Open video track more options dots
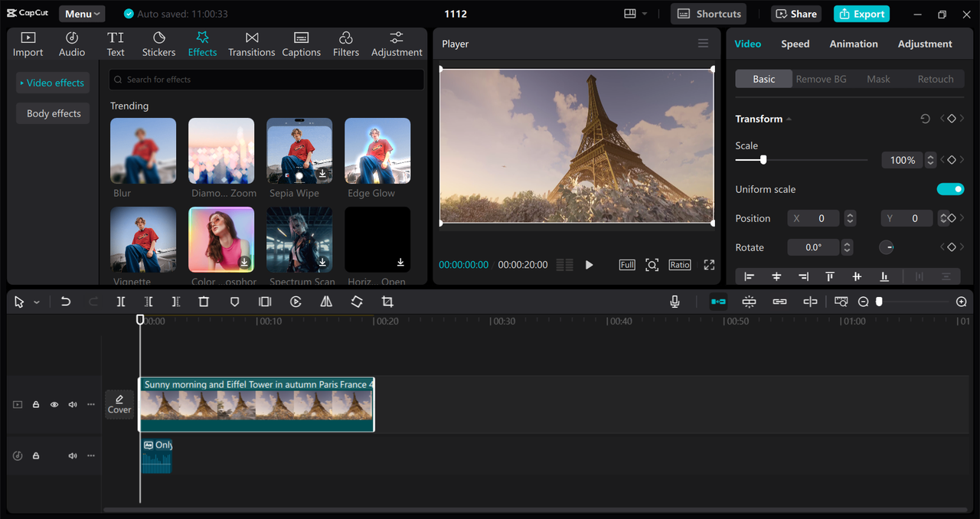The width and height of the screenshot is (980, 519). click(x=91, y=404)
